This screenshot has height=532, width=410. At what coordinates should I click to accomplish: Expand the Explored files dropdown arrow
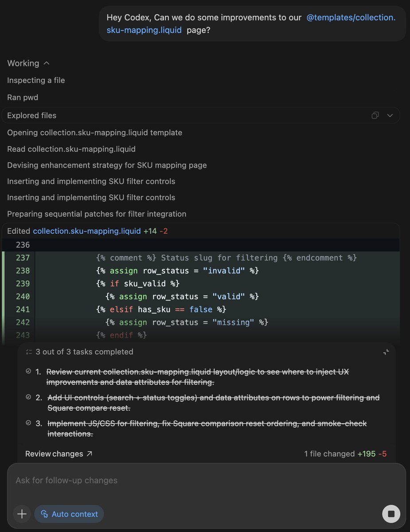pos(390,115)
